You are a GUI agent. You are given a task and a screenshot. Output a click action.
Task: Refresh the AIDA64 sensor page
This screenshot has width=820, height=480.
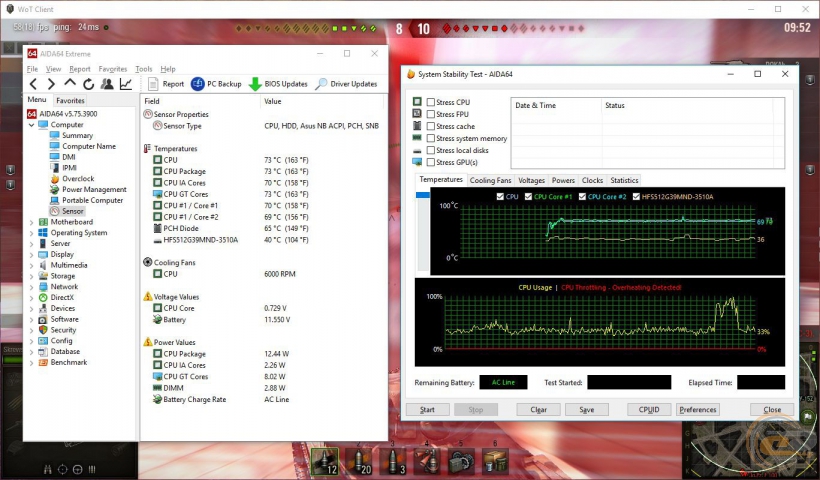pos(88,84)
